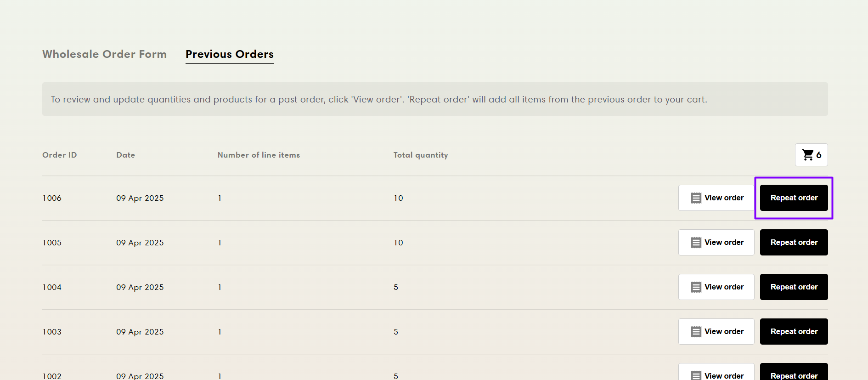Click the Order ID column header

59,155
